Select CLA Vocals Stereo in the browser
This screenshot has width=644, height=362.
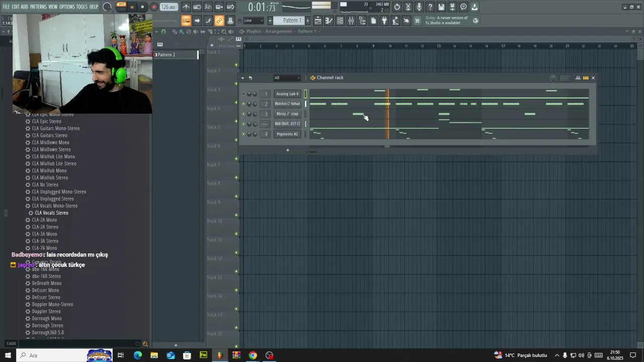click(x=51, y=213)
